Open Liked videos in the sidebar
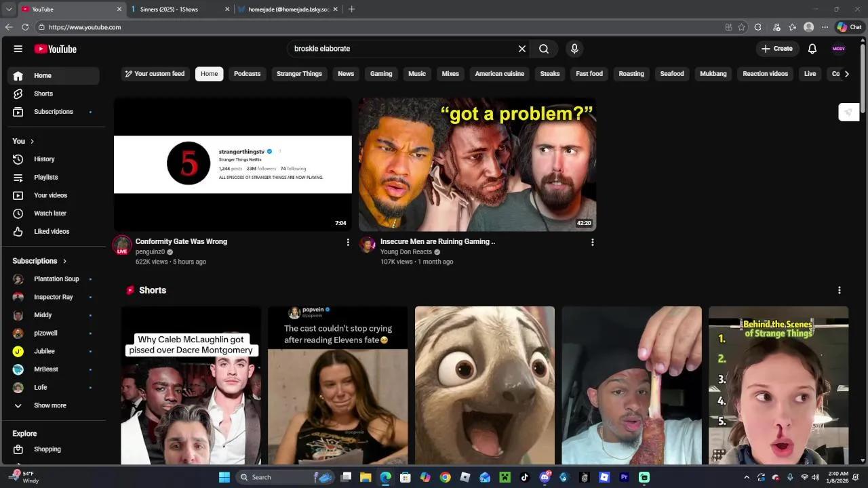The image size is (868, 488). pyautogui.click(x=54, y=232)
